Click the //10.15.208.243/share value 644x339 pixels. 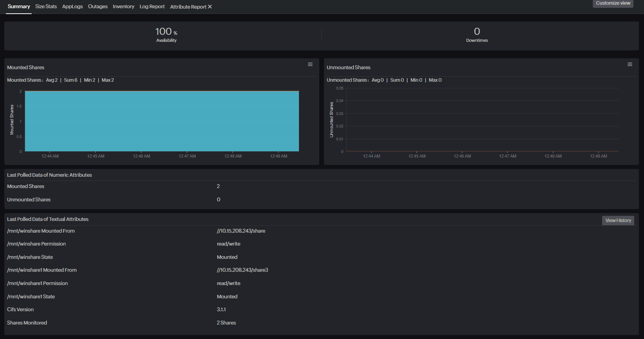(x=241, y=231)
